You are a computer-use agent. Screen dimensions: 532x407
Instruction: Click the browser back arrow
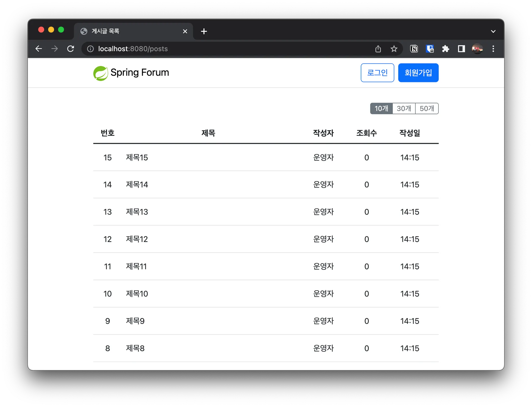pyautogui.click(x=39, y=49)
